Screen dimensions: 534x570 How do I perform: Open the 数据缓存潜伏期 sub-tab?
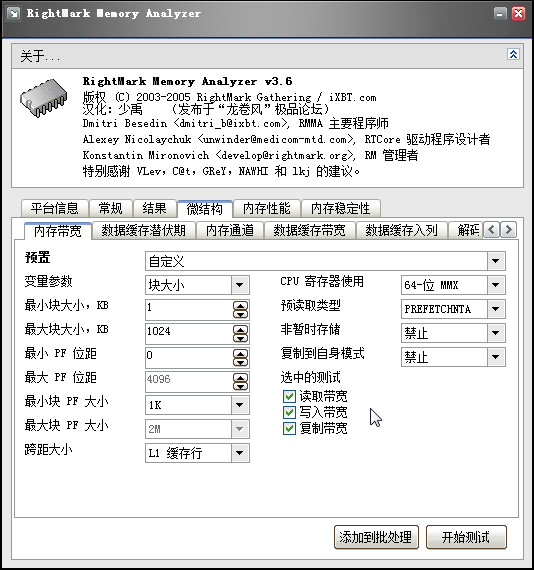144,230
